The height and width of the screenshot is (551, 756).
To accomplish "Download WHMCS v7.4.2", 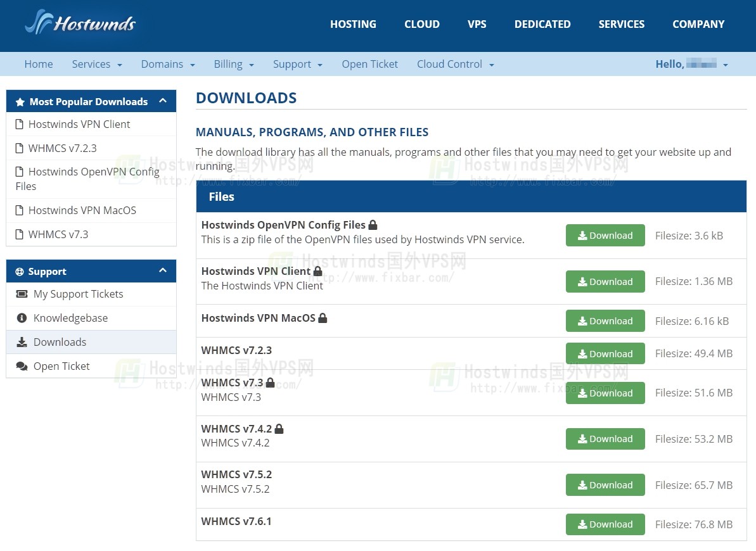I will tap(605, 439).
